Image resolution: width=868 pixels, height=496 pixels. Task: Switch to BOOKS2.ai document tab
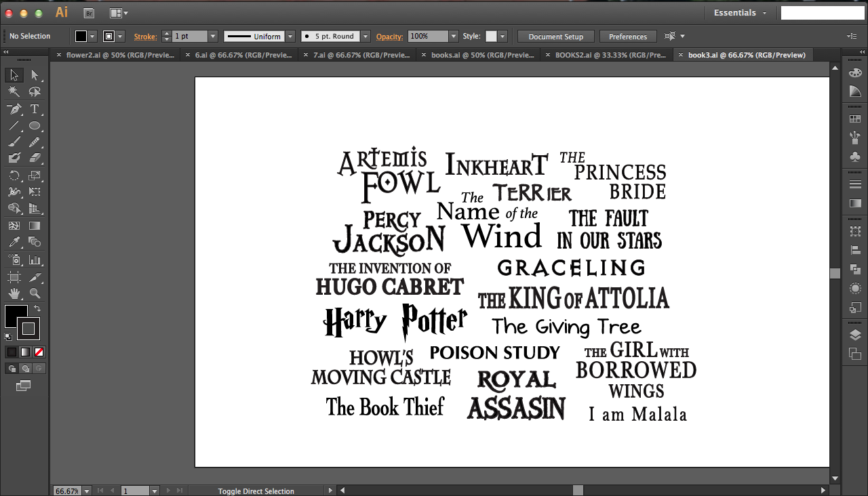click(x=606, y=55)
